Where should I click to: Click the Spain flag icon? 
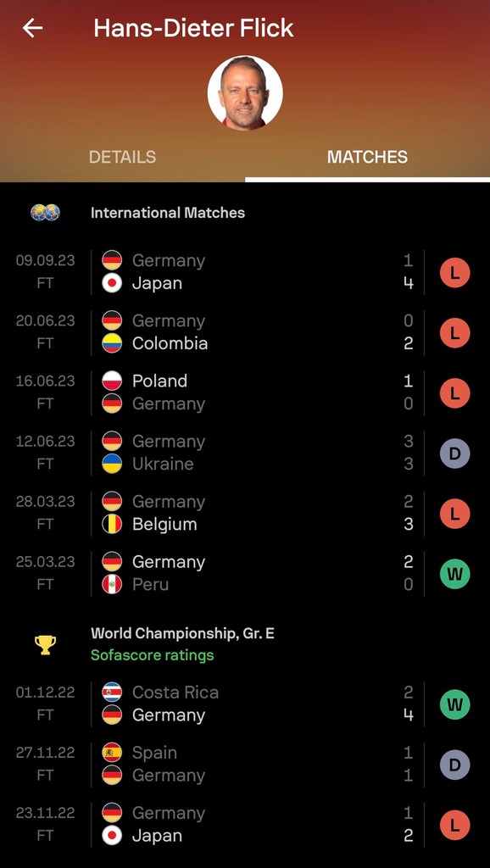(112, 753)
